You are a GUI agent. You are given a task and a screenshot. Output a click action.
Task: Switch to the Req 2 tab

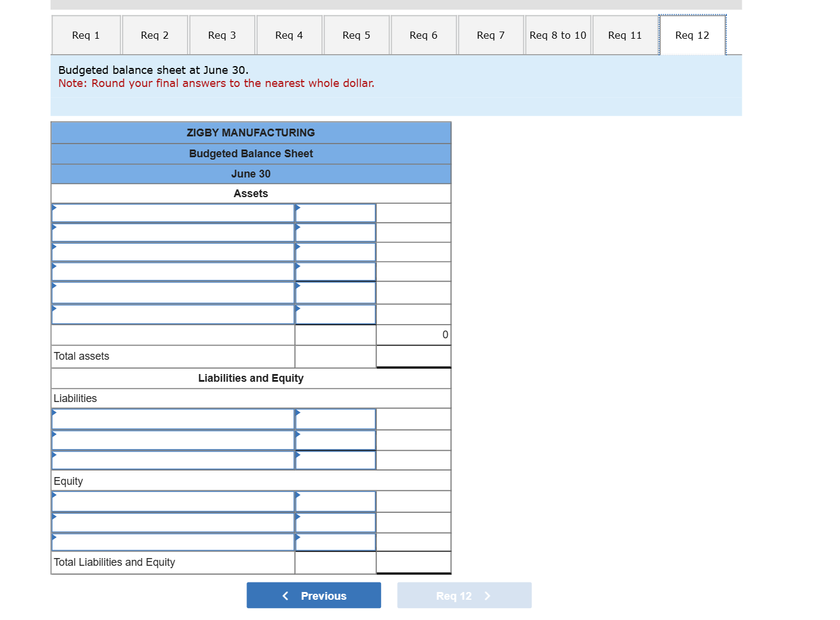(x=155, y=35)
